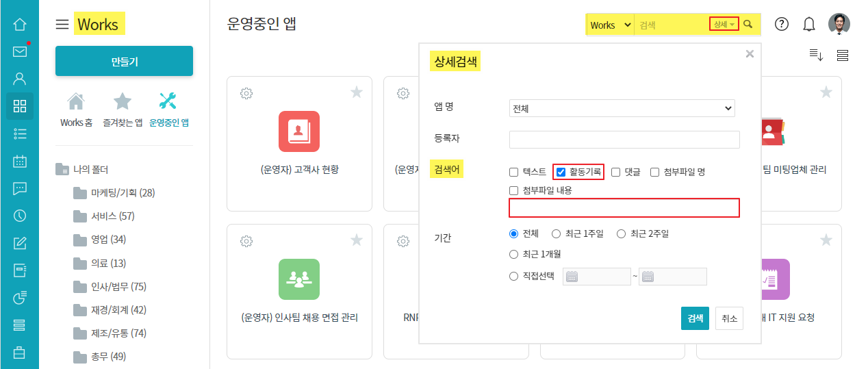
Task: Click into the 등록자 input field
Action: [x=624, y=140]
